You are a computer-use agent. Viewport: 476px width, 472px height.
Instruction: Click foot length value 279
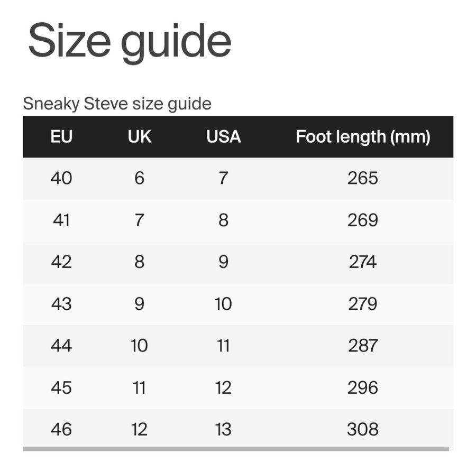tap(363, 304)
